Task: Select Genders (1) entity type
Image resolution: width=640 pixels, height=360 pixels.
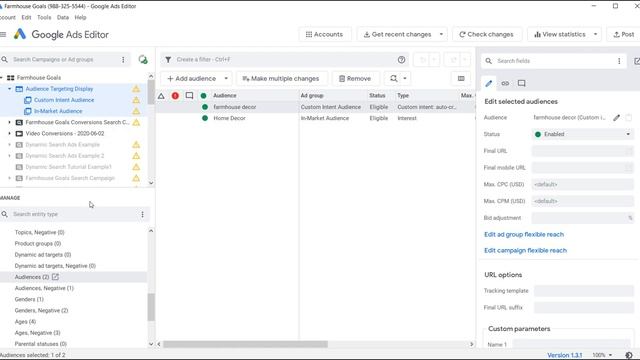Action: tap(29, 299)
